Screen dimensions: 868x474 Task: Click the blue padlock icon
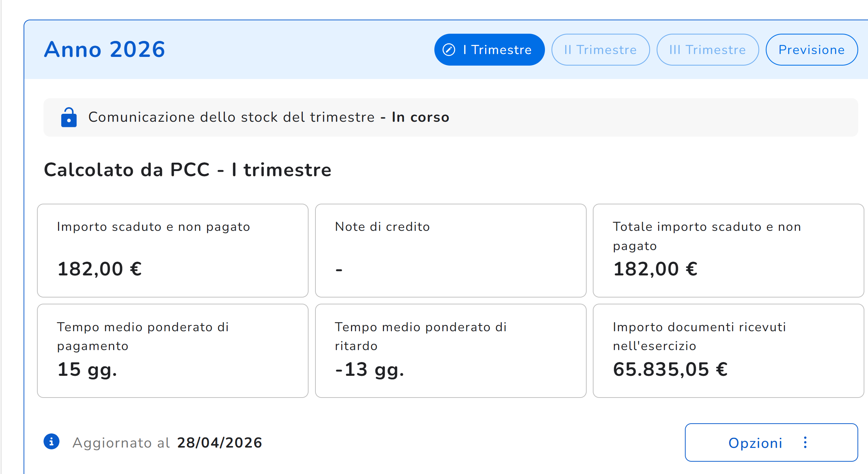tap(69, 117)
